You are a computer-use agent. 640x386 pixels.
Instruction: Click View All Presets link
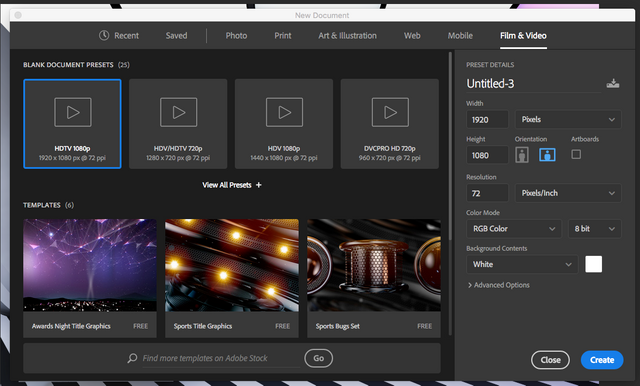tap(232, 185)
